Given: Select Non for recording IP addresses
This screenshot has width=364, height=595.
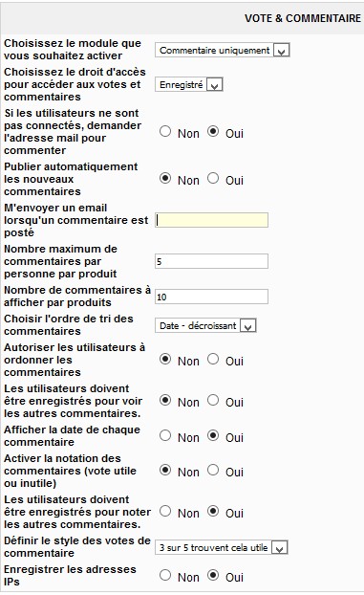Looking at the screenshot, I should pos(165,575).
